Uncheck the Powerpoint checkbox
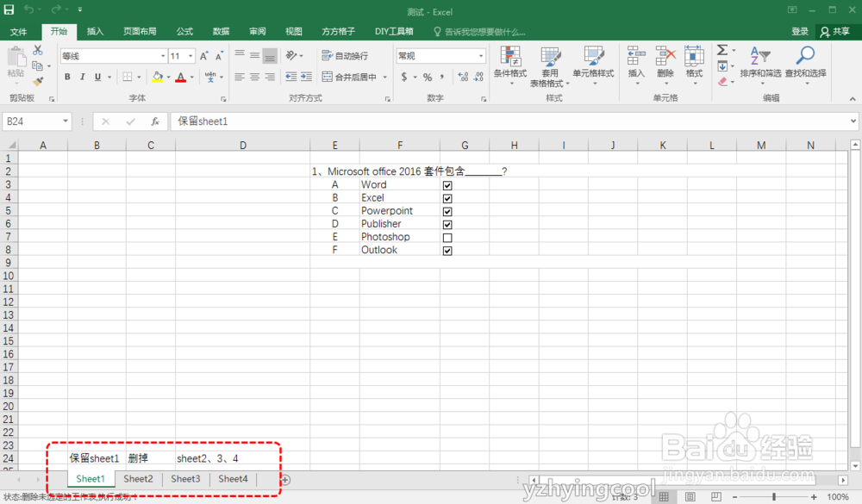Image resolution: width=862 pixels, height=504 pixels. coord(447,212)
